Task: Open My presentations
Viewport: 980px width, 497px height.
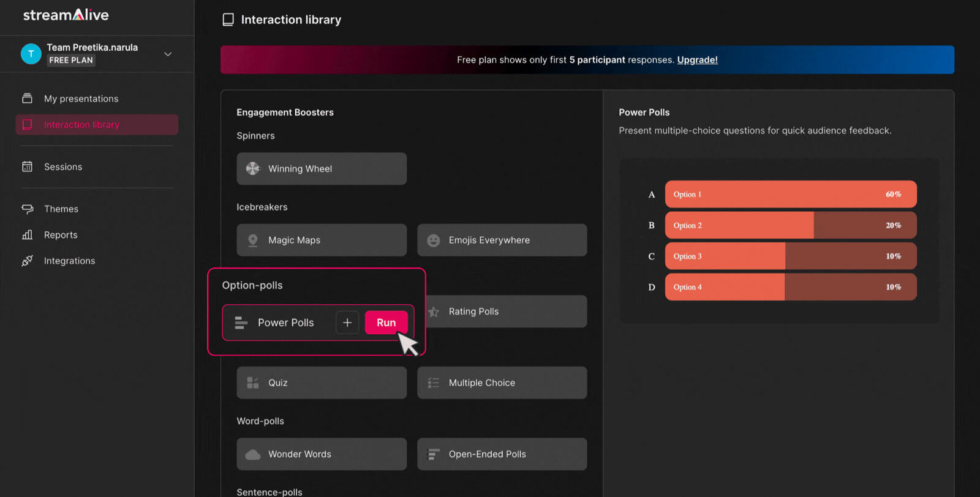Action: [x=81, y=99]
